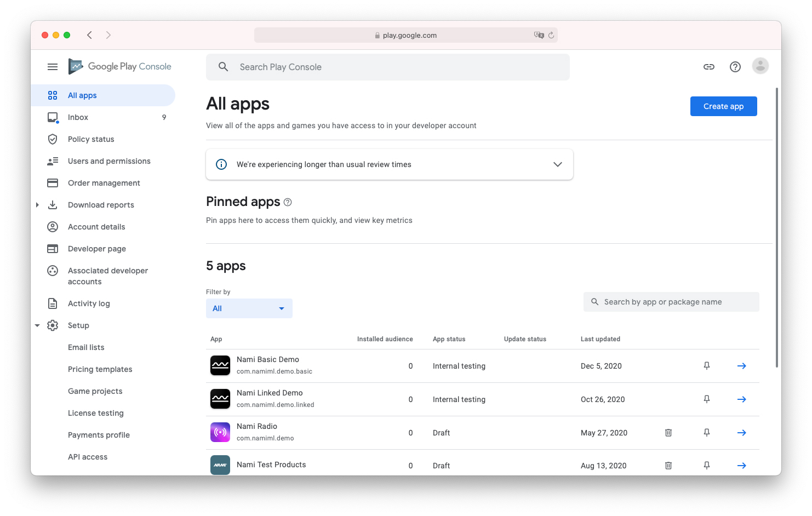
Task: Open Order management
Action: [x=103, y=183]
